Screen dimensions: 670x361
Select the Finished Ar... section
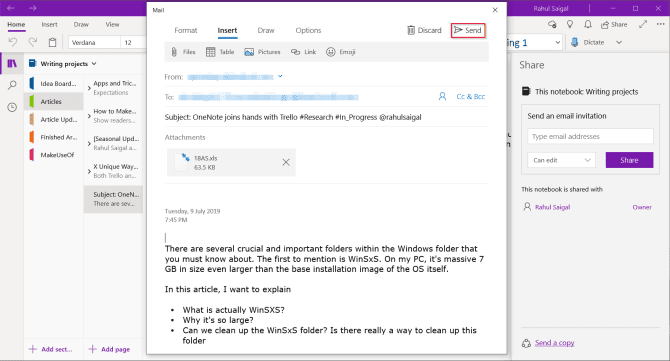pos(54,137)
